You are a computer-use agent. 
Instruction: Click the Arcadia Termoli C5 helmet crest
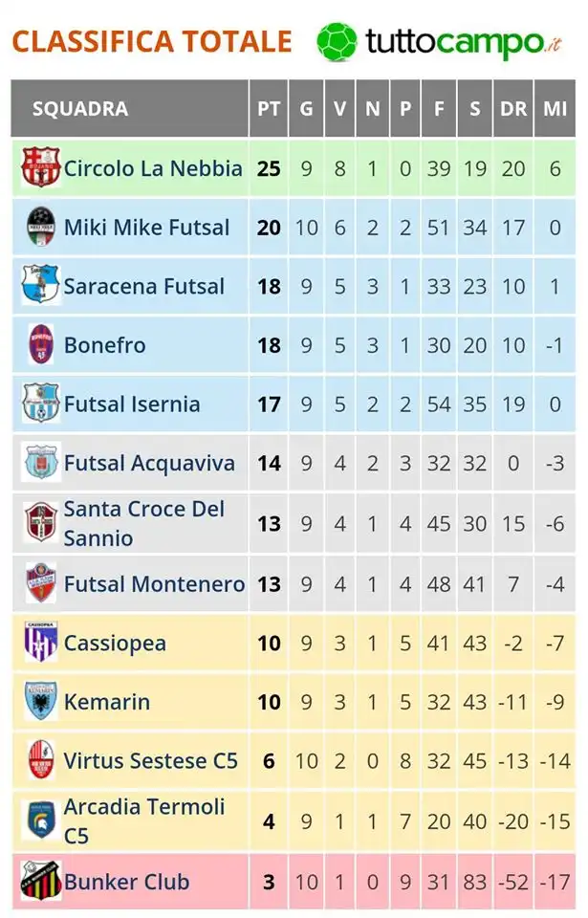[x=41, y=820]
